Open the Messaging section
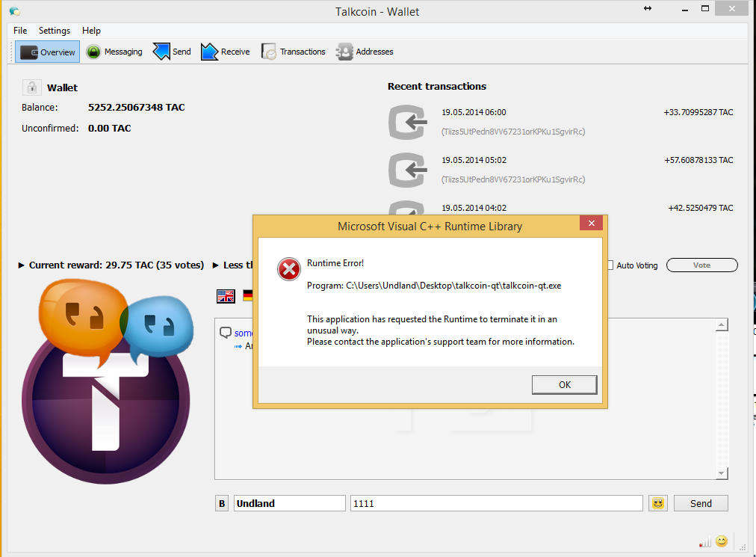This screenshot has width=756, height=557. 114,52
